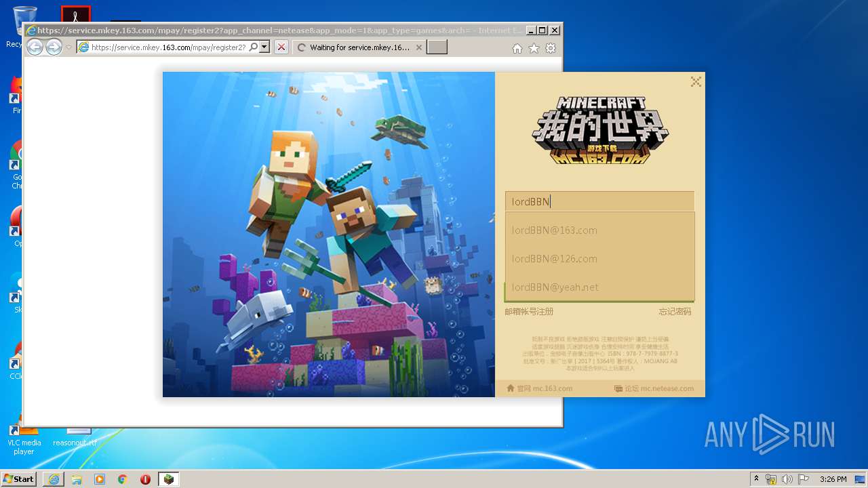Show hidden system tray icons
This screenshot has width=868, height=488.
point(757,479)
